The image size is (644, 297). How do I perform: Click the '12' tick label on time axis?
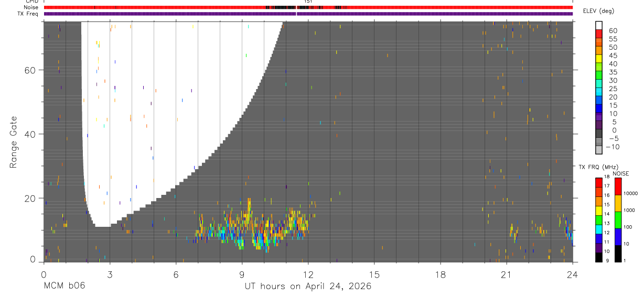click(x=308, y=274)
